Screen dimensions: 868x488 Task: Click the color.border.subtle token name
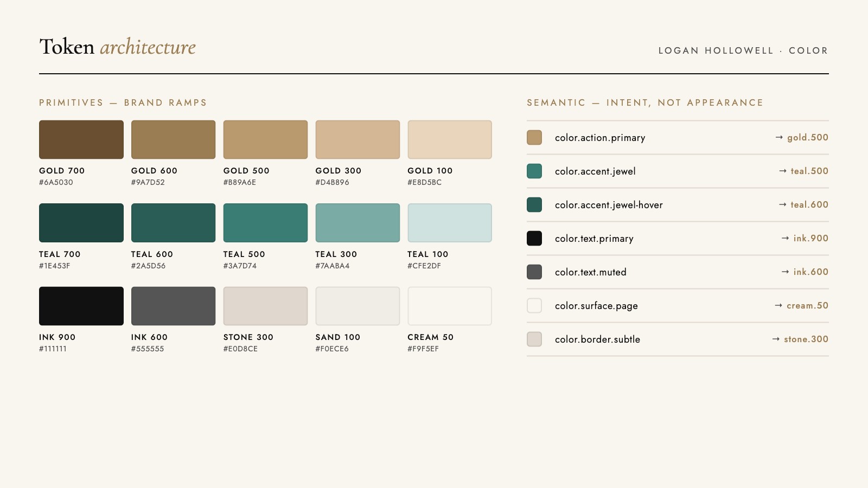point(597,339)
